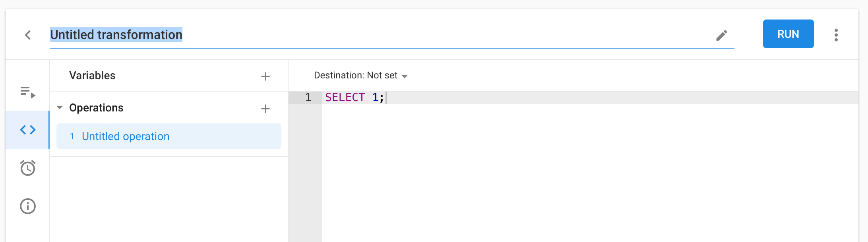868x242 pixels.
Task: Click the Operations section label
Action: 96,108
